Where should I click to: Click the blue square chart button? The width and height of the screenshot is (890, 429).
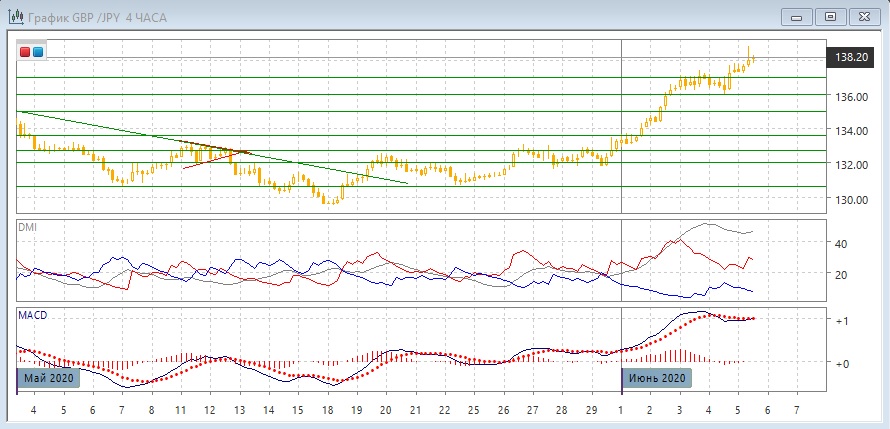click(x=38, y=51)
